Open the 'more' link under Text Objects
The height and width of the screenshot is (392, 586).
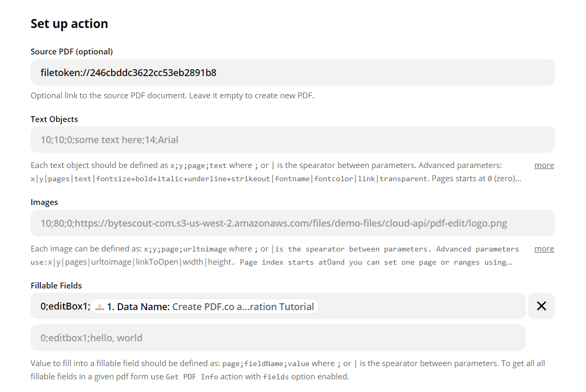[544, 165]
